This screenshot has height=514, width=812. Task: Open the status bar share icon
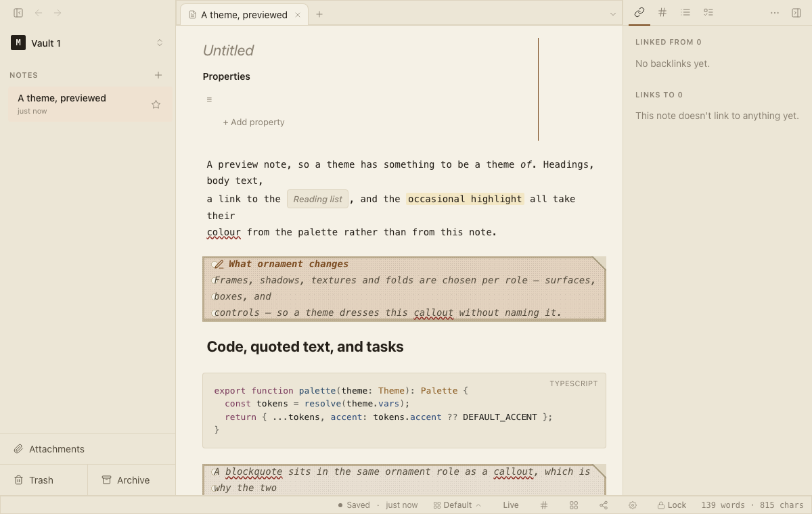coord(604,505)
